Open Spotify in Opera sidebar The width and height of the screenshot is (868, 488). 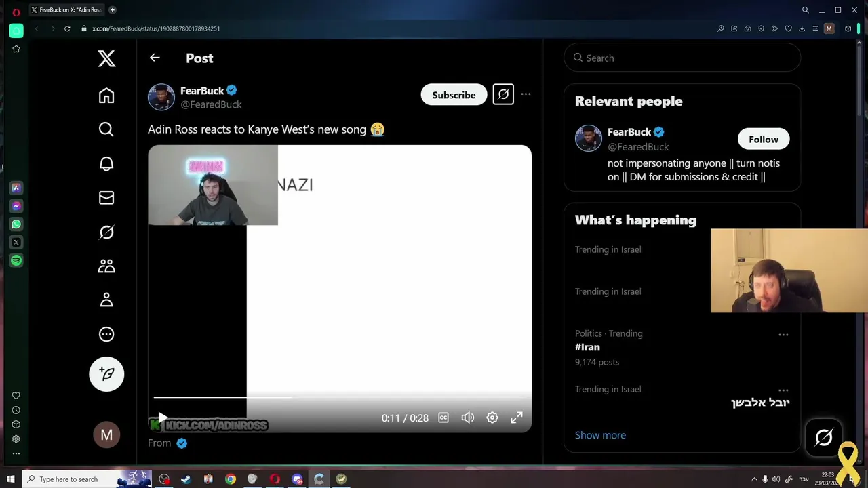(x=16, y=260)
